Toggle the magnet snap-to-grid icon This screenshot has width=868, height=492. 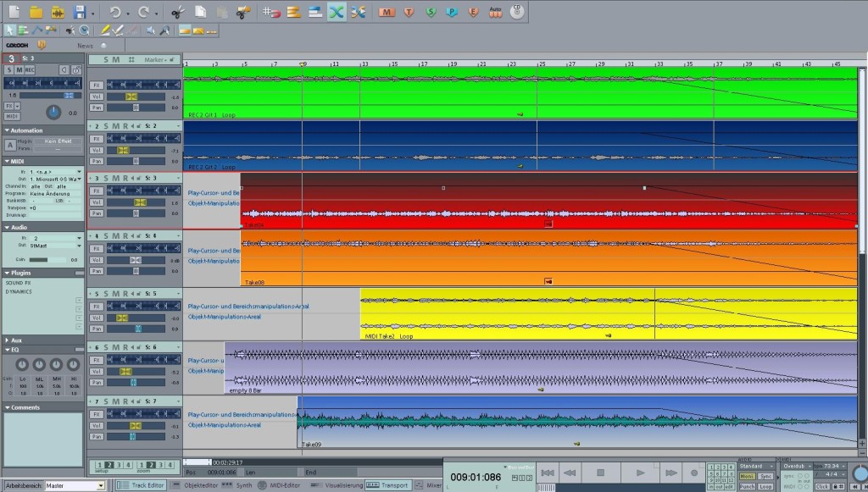click(x=271, y=12)
